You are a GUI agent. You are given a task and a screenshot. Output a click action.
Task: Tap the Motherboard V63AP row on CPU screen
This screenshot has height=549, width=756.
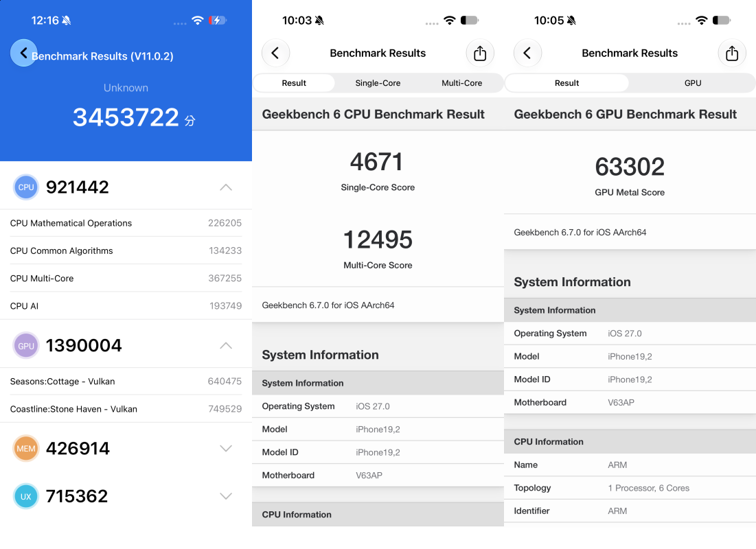click(378, 476)
